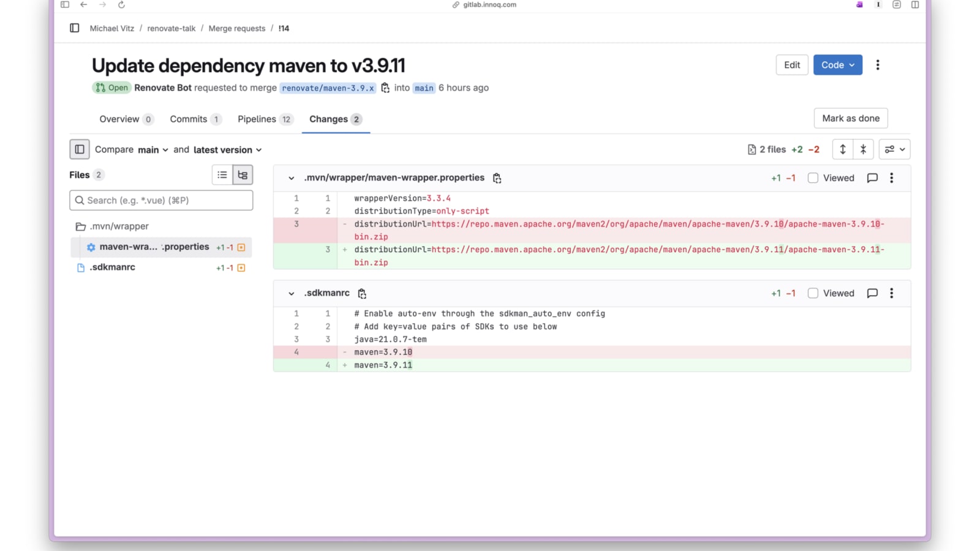Open more options for maven-wrapper.properties diff
This screenshot has height=551, width=980.
coord(892,178)
